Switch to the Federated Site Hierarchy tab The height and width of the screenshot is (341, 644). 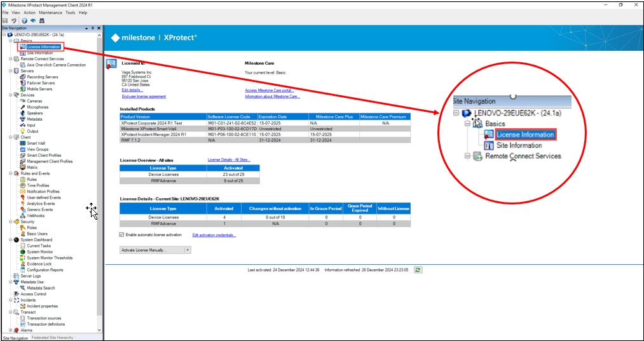[x=53, y=338]
